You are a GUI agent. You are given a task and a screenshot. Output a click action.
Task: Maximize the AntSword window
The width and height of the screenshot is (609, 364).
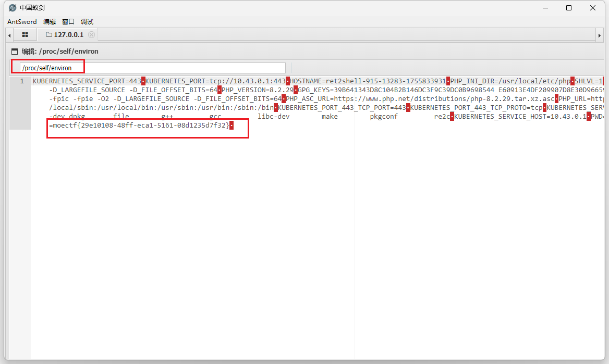coord(569,8)
